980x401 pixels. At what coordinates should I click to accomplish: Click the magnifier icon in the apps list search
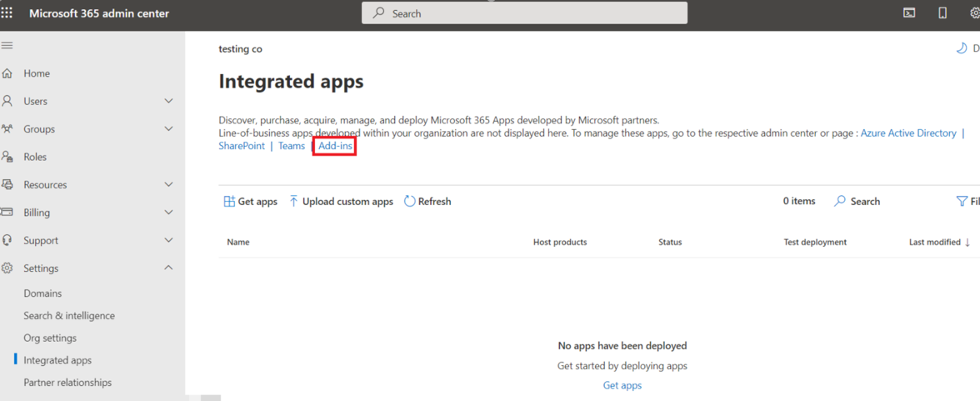(840, 201)
